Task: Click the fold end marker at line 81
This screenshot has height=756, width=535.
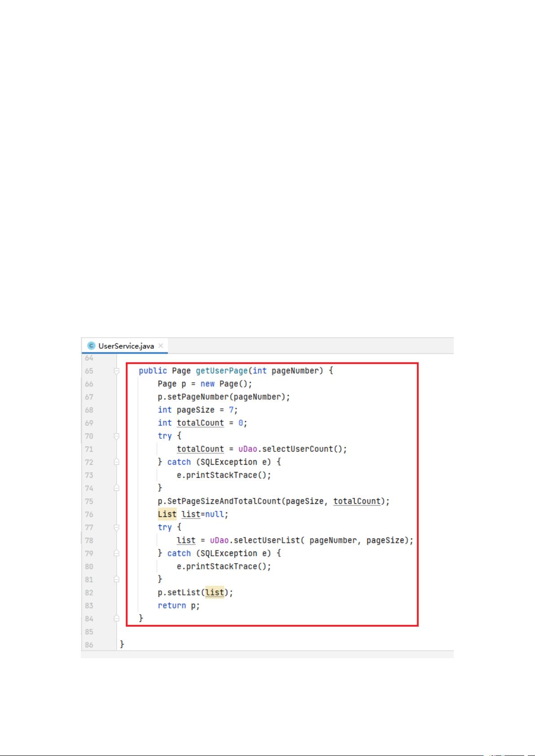Action: (117, 579)
